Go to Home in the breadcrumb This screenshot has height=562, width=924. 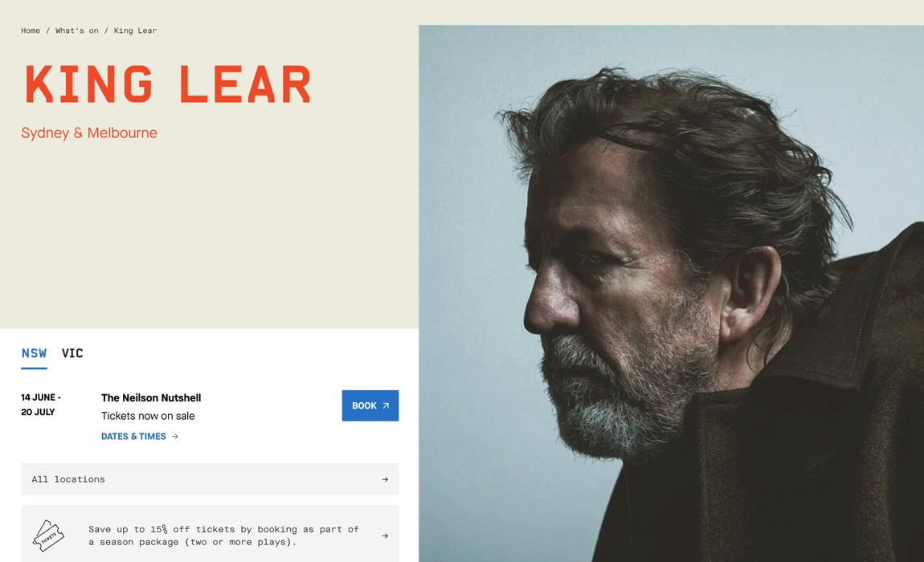pos(31,31)
